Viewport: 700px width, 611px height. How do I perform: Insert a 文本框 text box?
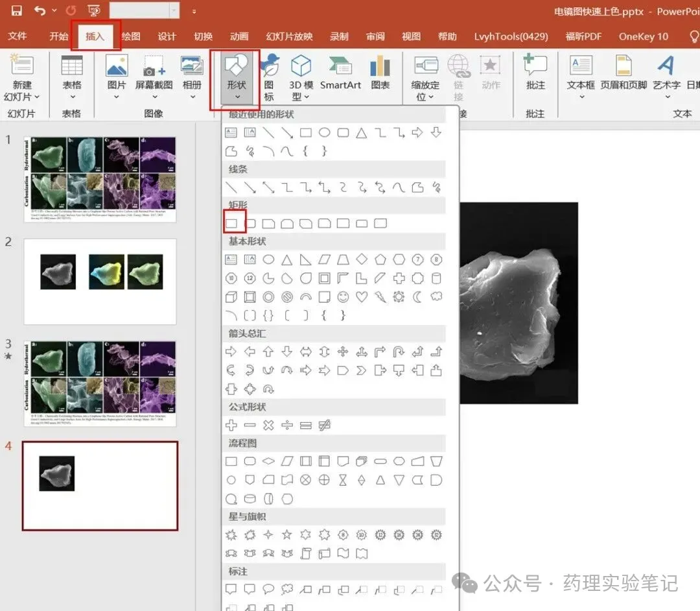[581, 78]
